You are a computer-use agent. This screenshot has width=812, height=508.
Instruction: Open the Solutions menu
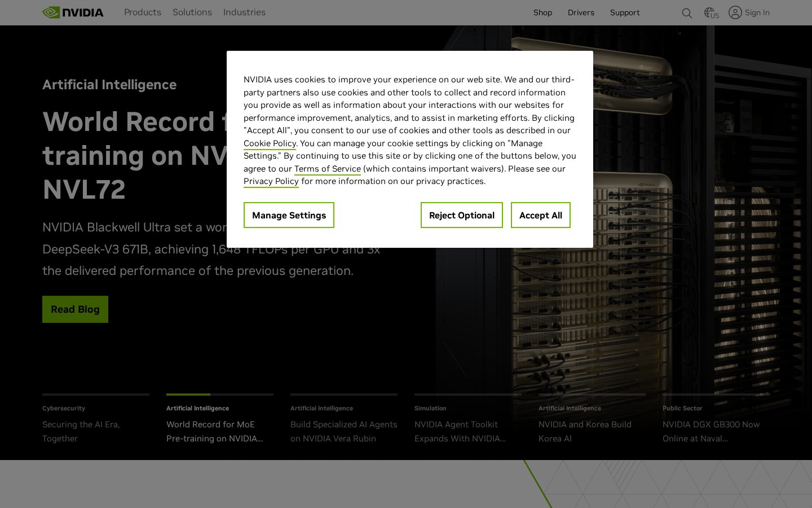tap(192, 12)
